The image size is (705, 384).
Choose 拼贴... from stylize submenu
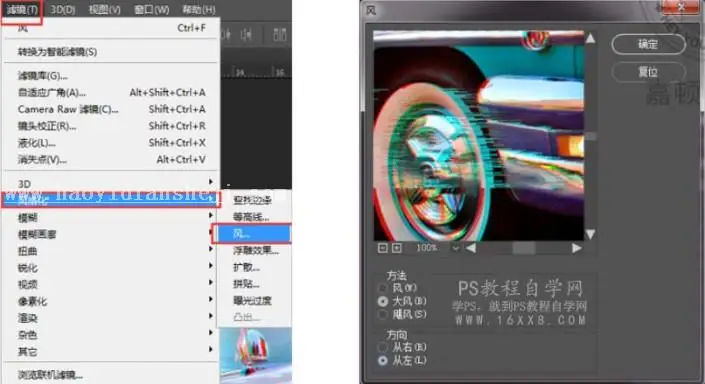254,284
